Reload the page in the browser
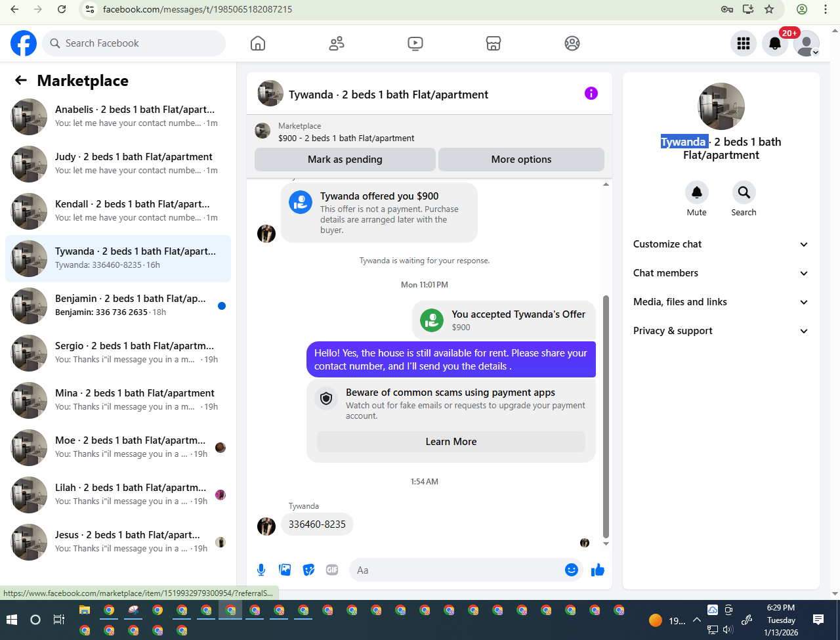Viewport: 840px width, 640px height. tap(62, 9)
